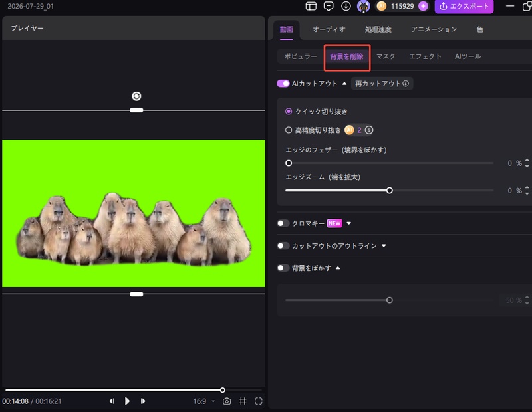Click the top white crop handle in the player
This screenshot has width=532, height=412.
(136, 110)
